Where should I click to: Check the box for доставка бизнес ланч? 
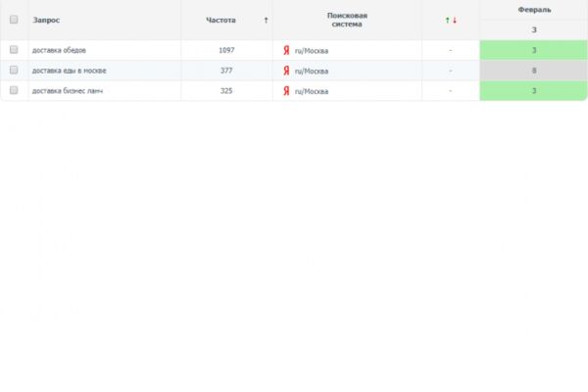click(14, 90)
